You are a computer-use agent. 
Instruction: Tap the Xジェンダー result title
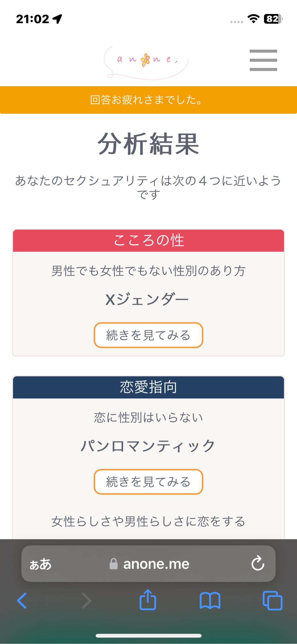point(147,299)
